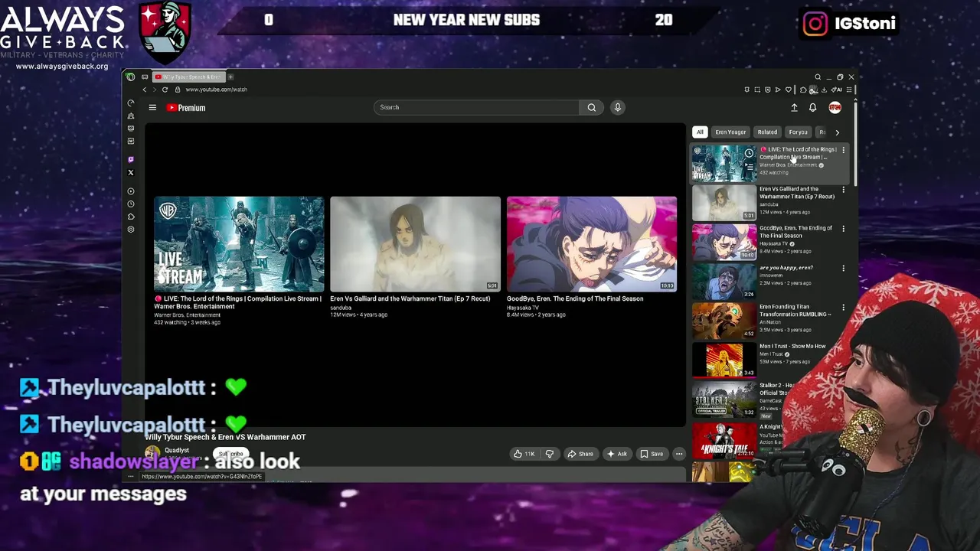
Task: Open more actions ellipsis beside Save
Action: point(678,454)
